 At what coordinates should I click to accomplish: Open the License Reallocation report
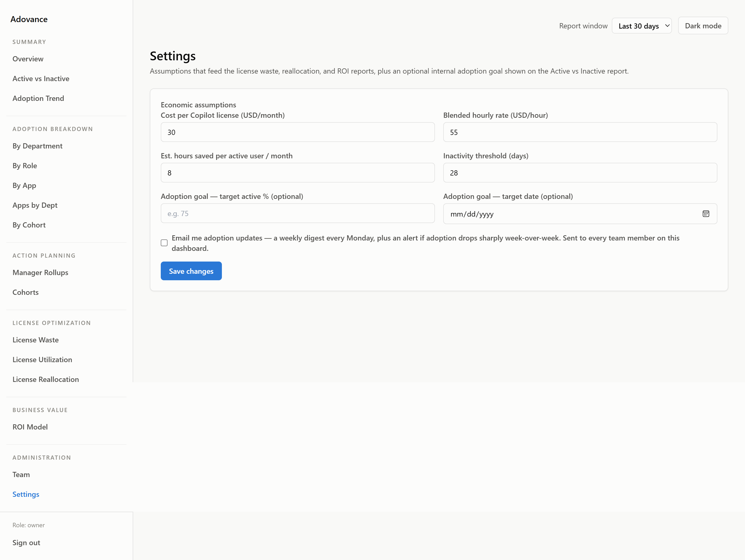tap(46, 379)
